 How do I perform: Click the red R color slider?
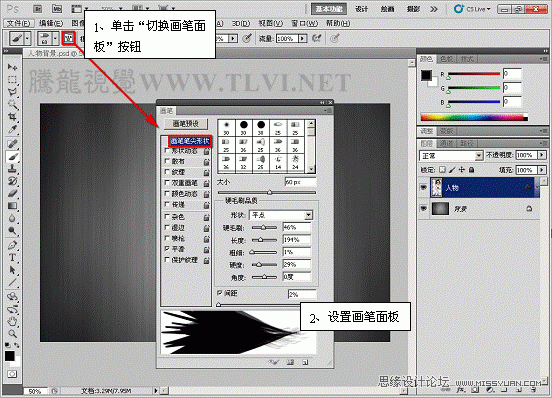click(x=473, y=74)
